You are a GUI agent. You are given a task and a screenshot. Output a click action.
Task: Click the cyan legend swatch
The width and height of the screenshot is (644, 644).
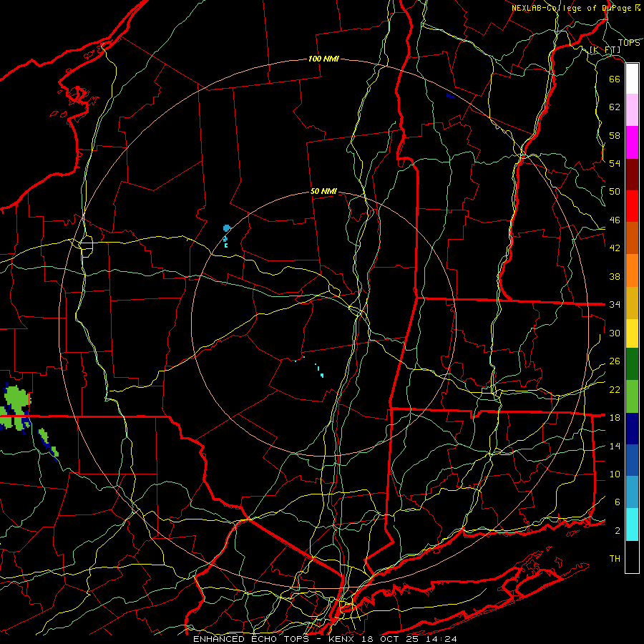[632, 525]
